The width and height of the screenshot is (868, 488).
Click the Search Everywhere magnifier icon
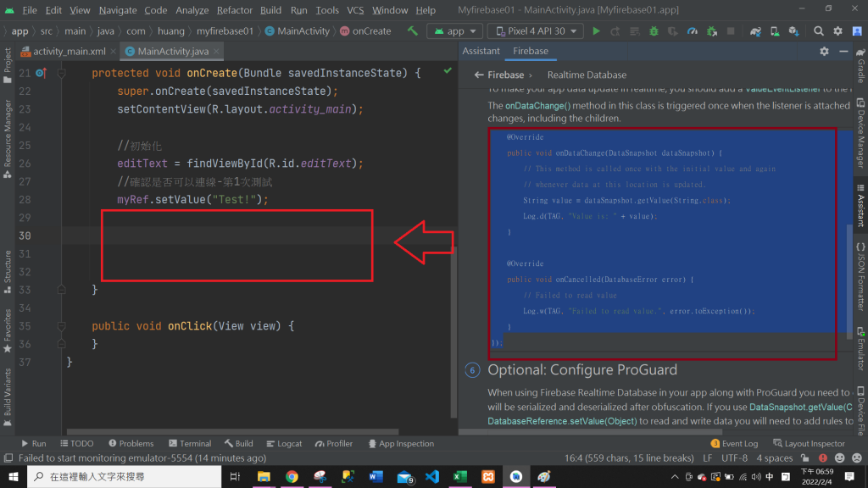click(x=818, y=31)
